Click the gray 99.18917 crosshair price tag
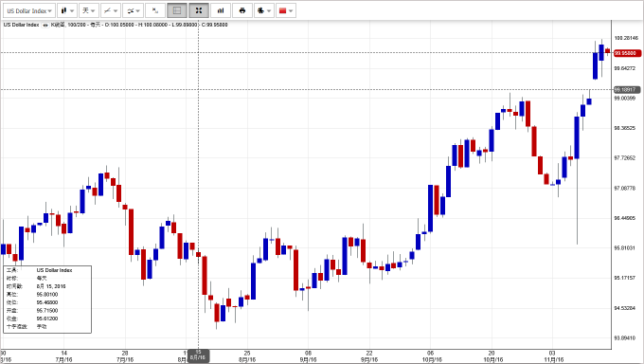Image resolution: width=644 pixels, height=364 pixels. tap(627, 89)
